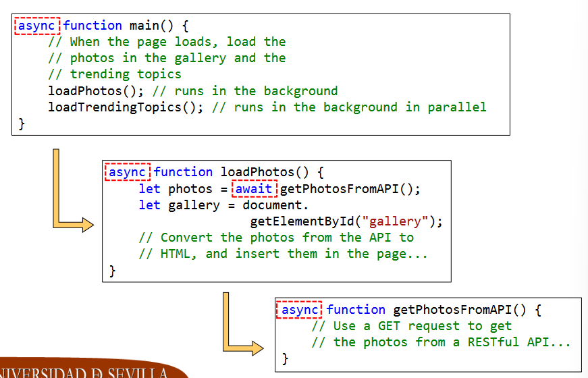Click the "trending topics" comment line

click(x=115, y=74)
